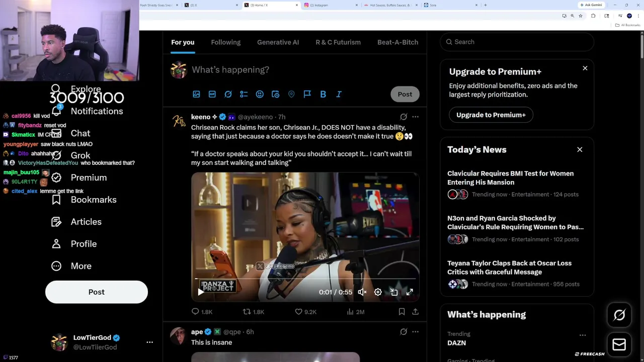The height and width of the screenshot is (362, 644).
Task: Add media image icon to post
Action: click(196, 94)
